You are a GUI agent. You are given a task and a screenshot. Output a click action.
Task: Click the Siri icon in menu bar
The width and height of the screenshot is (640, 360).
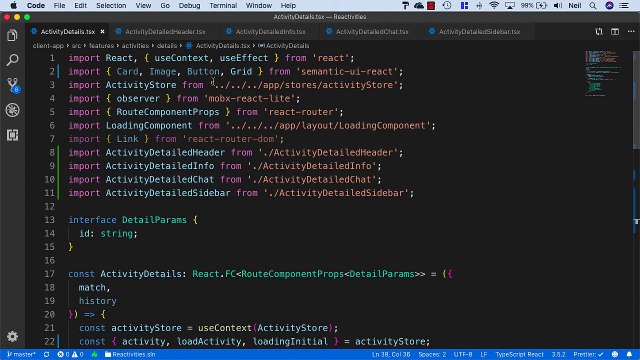tap(609, 5)
